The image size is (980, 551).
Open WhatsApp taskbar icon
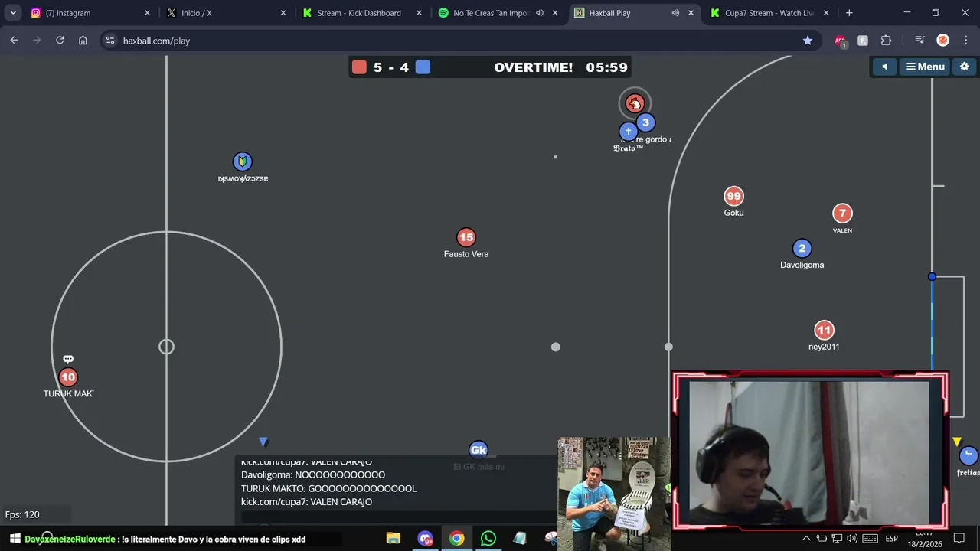pyautogui.click(x=488, y=539)
